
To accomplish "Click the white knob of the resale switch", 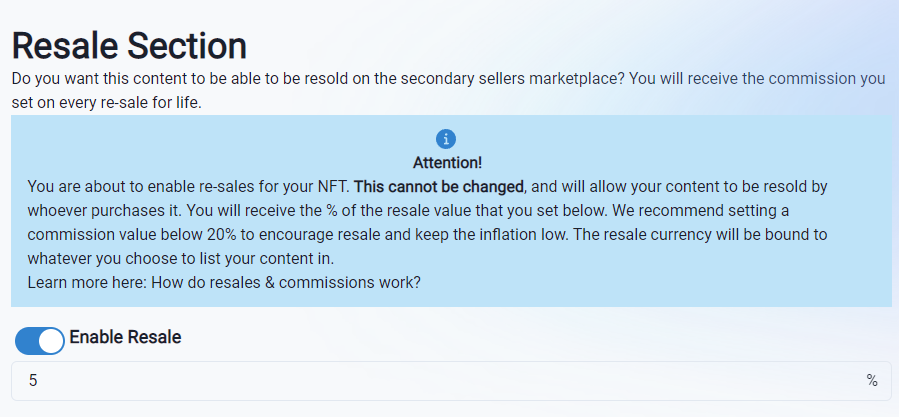I will pyautogui.click(x=51, y=341).
